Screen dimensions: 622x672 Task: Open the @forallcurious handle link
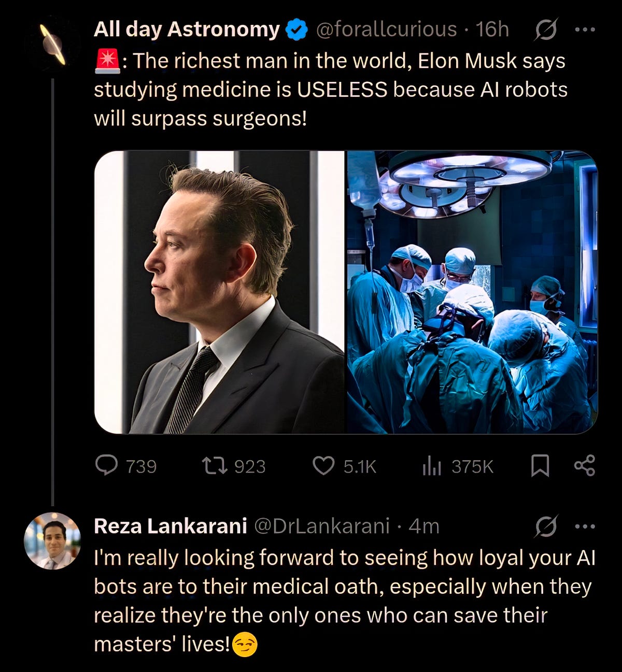(386, 30)
